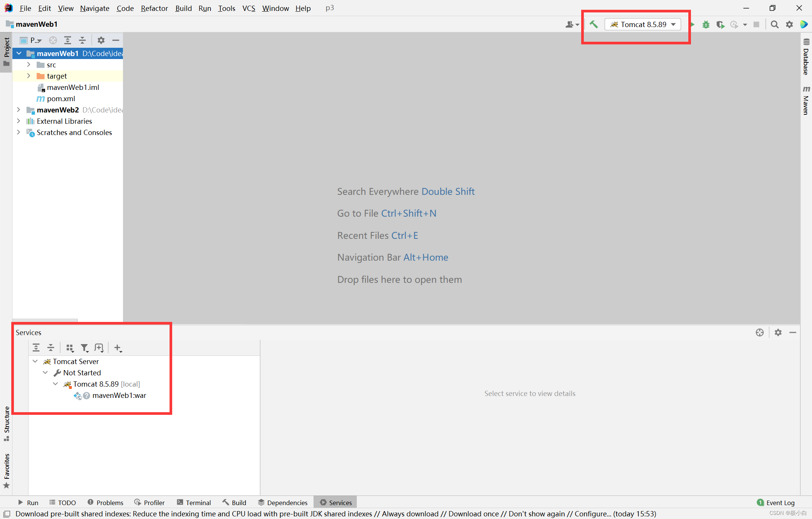Open Search Everywhere magnifier icon
This screenshot has width=812, height=519.
tap(774, 24)
